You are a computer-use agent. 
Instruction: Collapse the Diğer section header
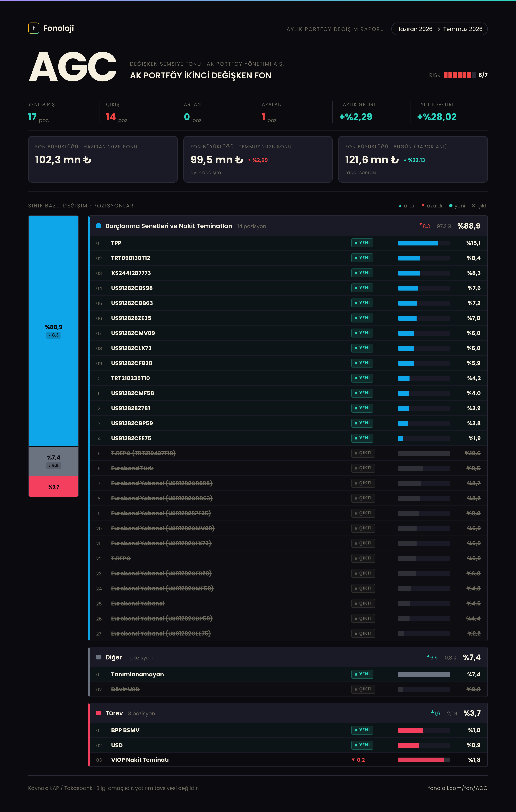288,657
